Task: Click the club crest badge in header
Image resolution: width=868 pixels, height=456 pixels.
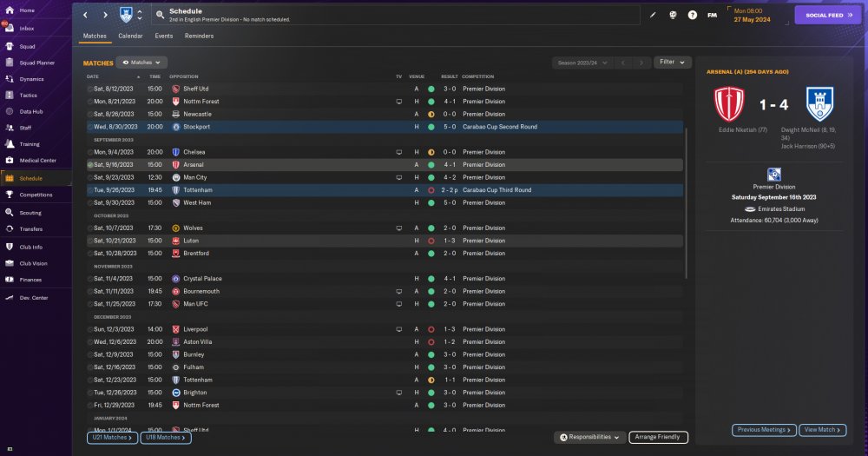Action: (x=126, y=15)
